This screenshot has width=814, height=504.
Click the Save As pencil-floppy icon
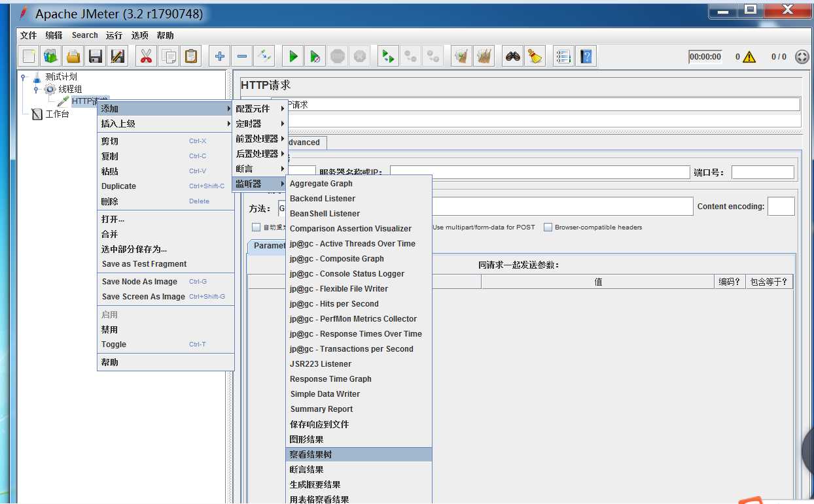118,56
